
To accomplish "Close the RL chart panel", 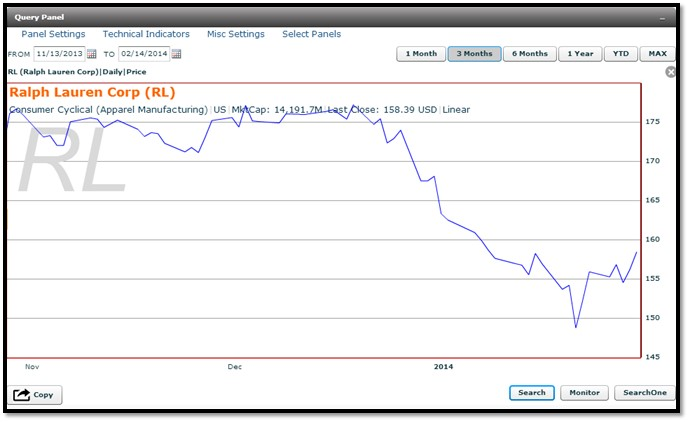I will [671, 72].
